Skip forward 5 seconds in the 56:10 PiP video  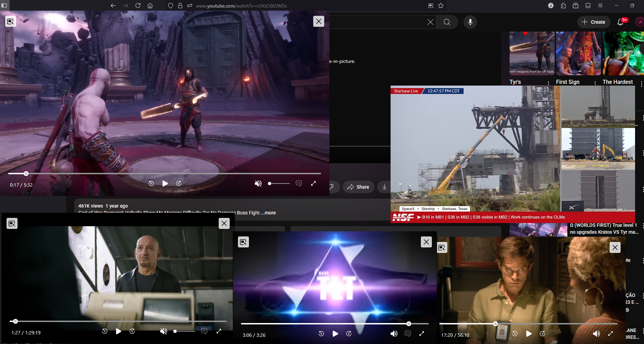click(543, 334)
